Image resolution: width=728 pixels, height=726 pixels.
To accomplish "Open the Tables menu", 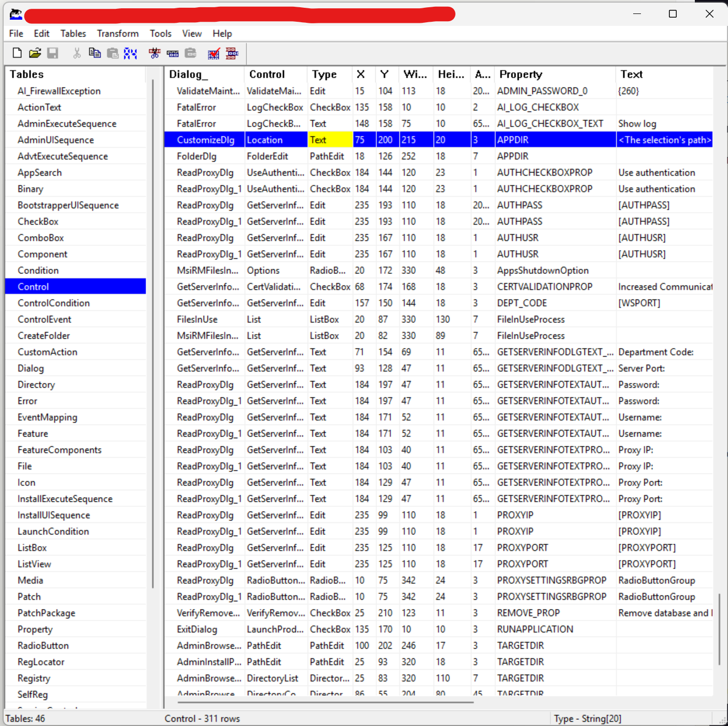I will coord(73,34).
